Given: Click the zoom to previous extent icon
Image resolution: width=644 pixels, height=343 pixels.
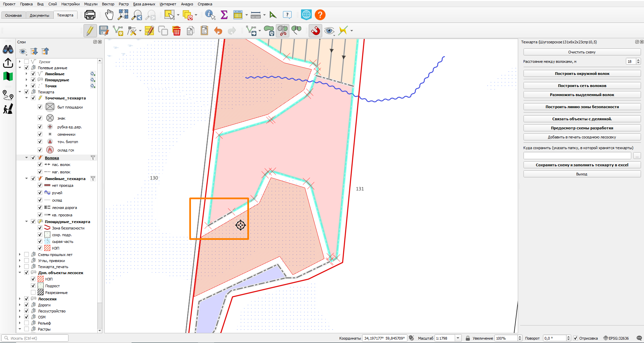Looking at the screenshot, I should [x=137, y=15].
